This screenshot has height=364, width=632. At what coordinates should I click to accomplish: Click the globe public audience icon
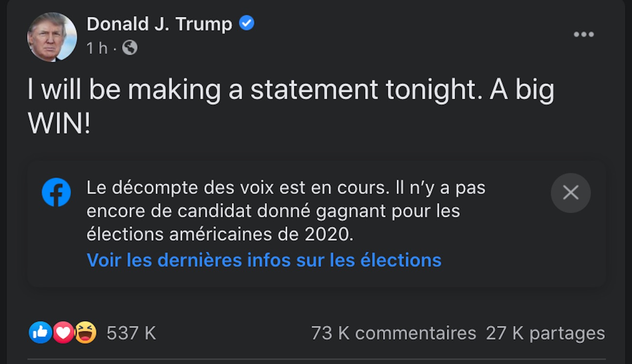coord(129,48)
